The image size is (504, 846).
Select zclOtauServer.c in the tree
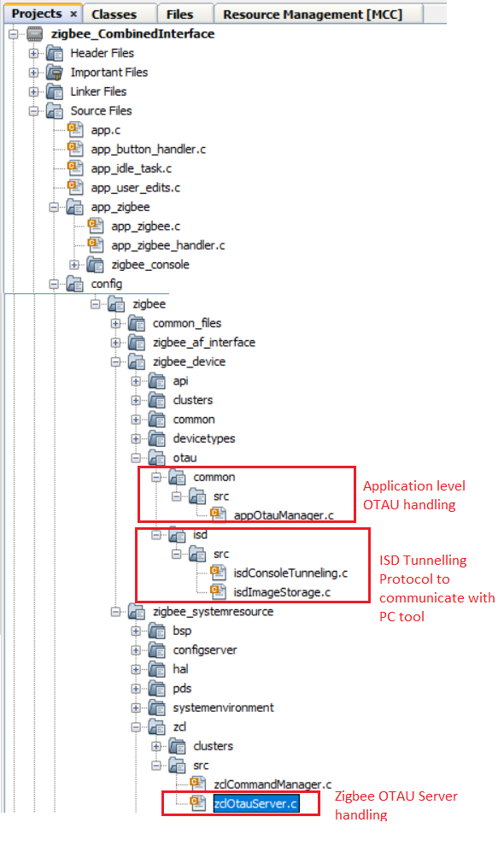pyautogui.click(x=255, y=803)
